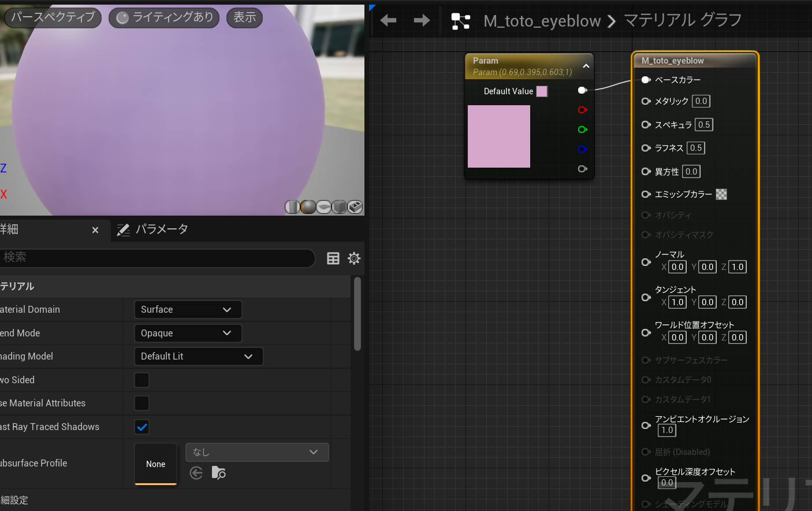812x511 pixels.
Task: Go forward in graph navigation history
Action: 422,21
